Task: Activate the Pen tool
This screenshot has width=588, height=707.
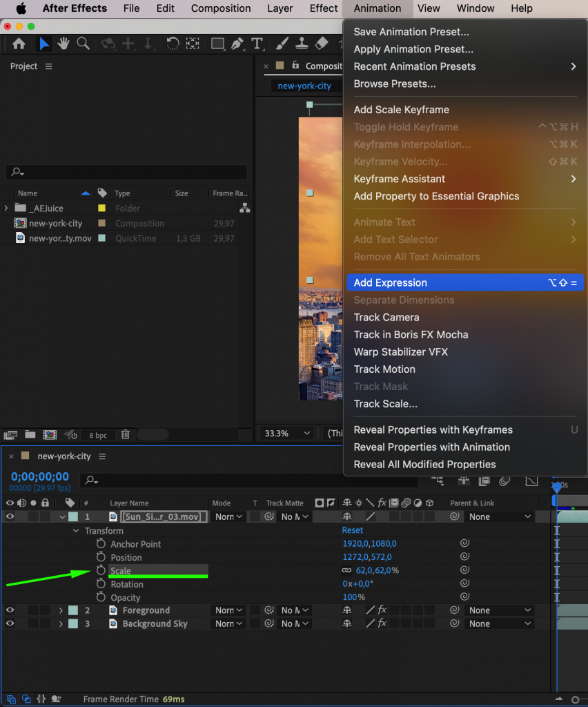Action: [237, 43]
